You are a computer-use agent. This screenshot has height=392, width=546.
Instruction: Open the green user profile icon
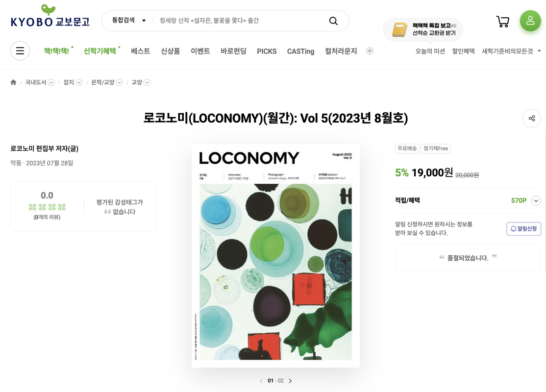[530, 21]
